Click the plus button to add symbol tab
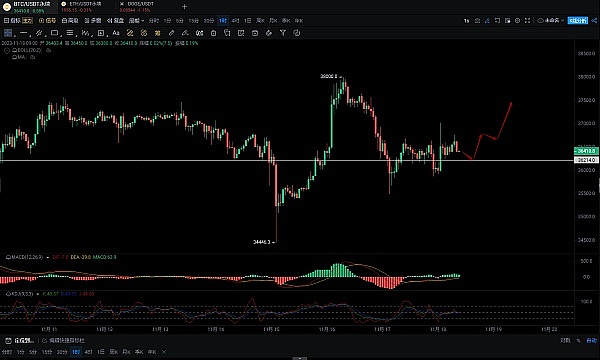This screenshot has width=600, height=360. pos(184,7)
